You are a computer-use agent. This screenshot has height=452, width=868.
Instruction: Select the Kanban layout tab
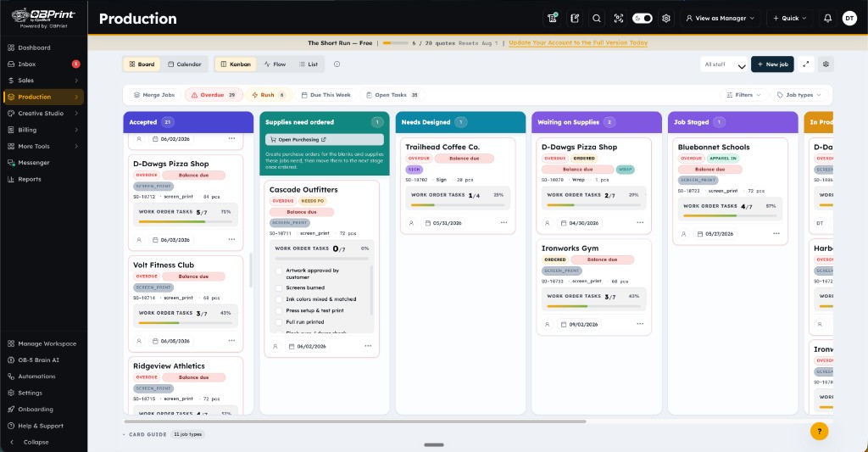click(236, 64)
